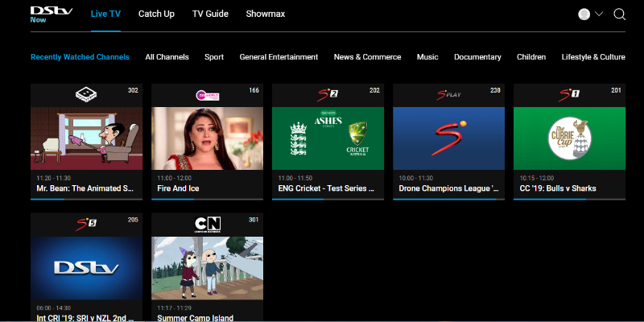Screen dimensions: 644x322
Task: Filter channels by News & Commerce
Action: (x=368, y=57)
